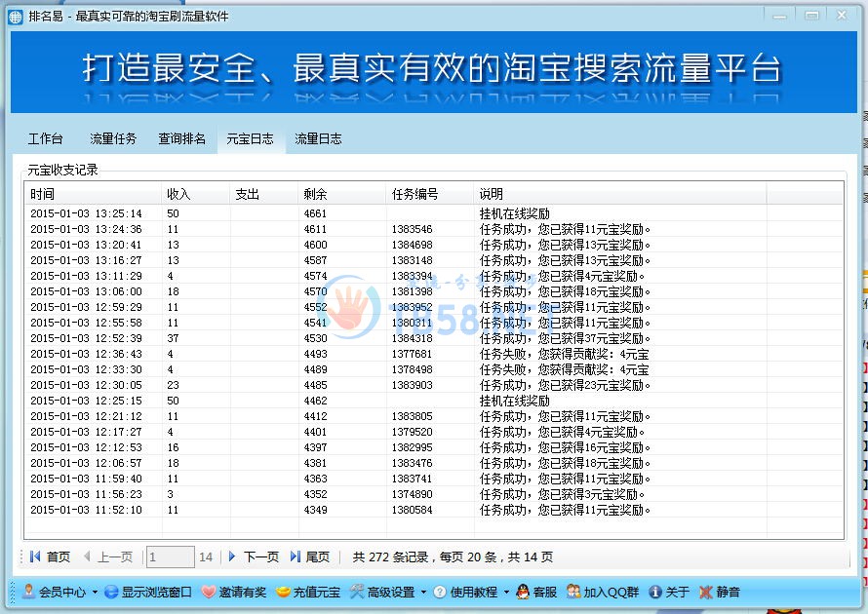Viewport: 868px width, 614px height.
Task: Click task number 1383741
Action: [x=412, y=479]
